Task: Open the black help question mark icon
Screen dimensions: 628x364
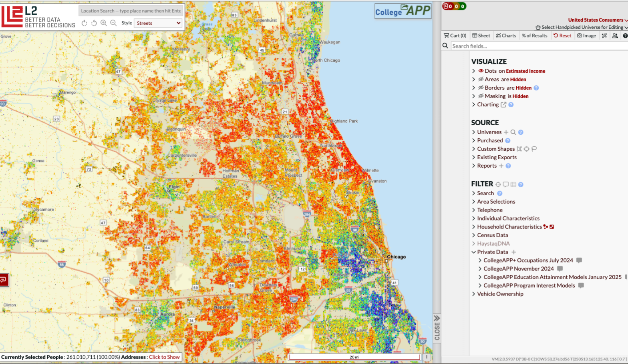Action: 625,36
